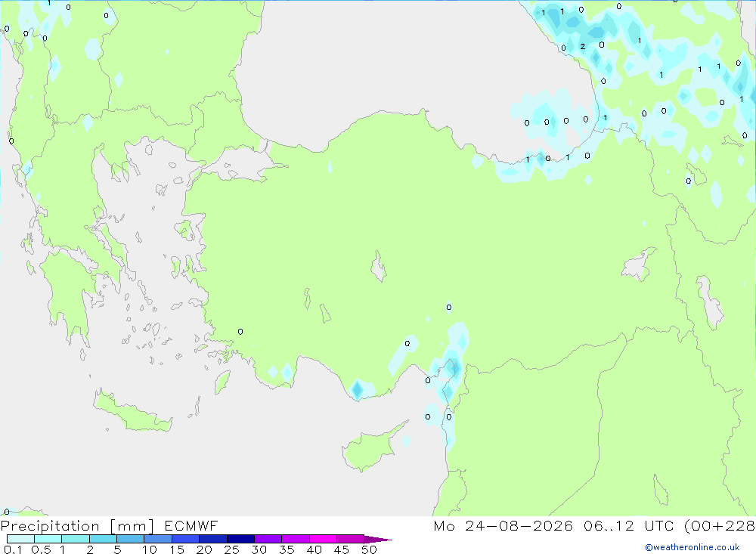This screenshot has height=554, width=756.
Task: Click the "15" legend scale label
Action: 177,549
